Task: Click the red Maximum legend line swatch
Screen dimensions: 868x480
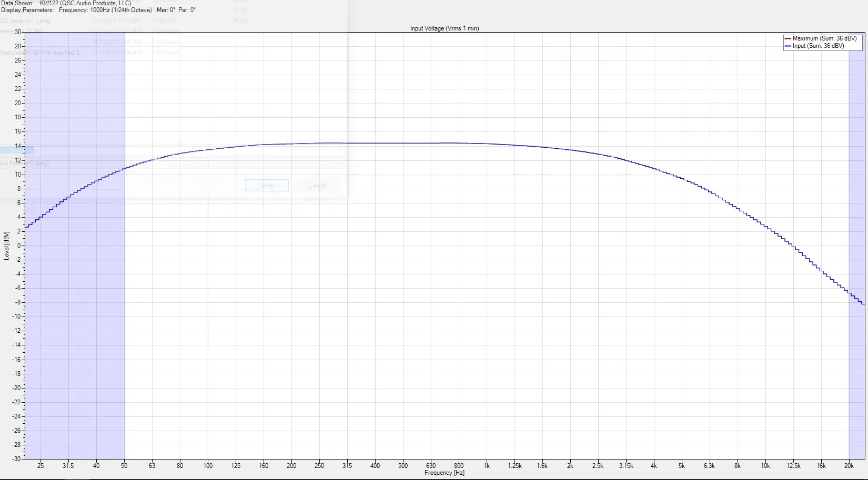Action: point(788,38)
